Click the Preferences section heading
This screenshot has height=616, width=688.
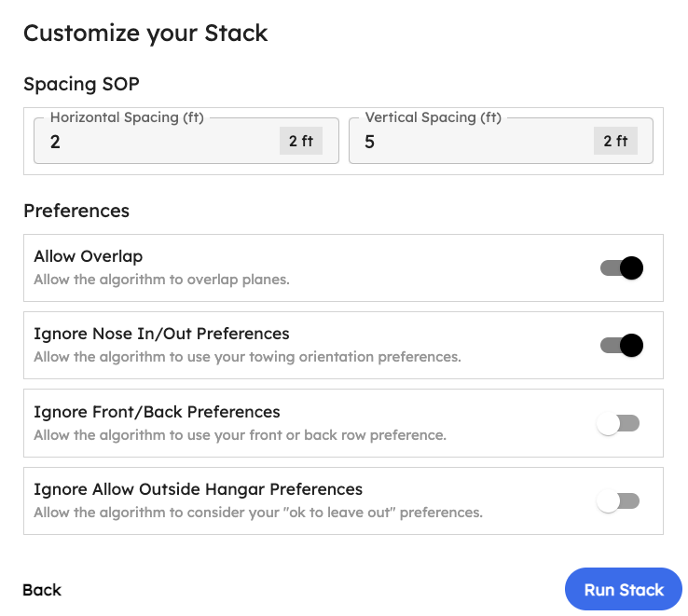(76, 211)
